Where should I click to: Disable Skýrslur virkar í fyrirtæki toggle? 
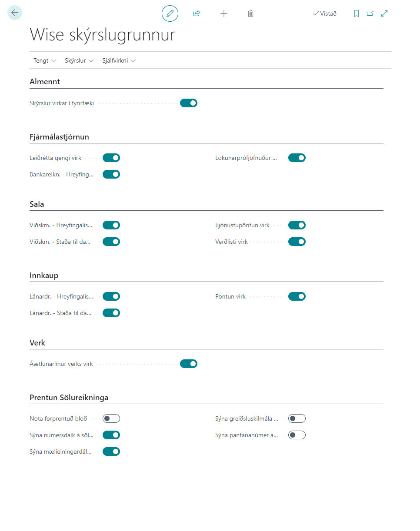[x=189, y=103]
